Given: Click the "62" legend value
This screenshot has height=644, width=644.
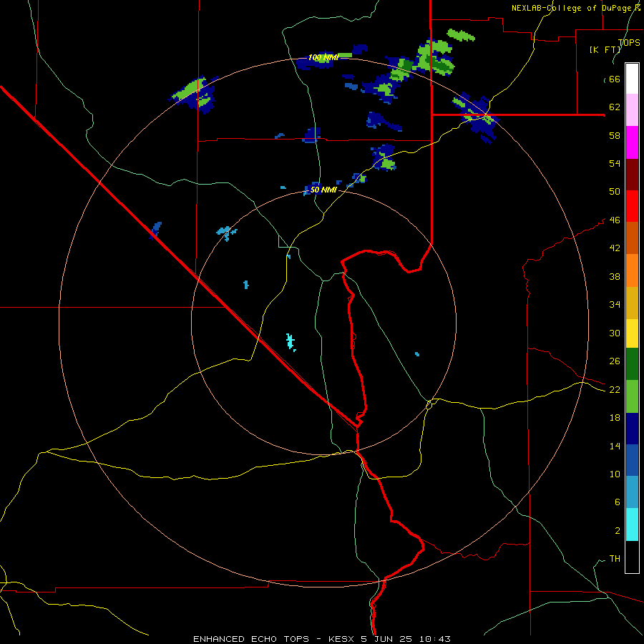Looking at the screenshot, I should coord(615,107).
